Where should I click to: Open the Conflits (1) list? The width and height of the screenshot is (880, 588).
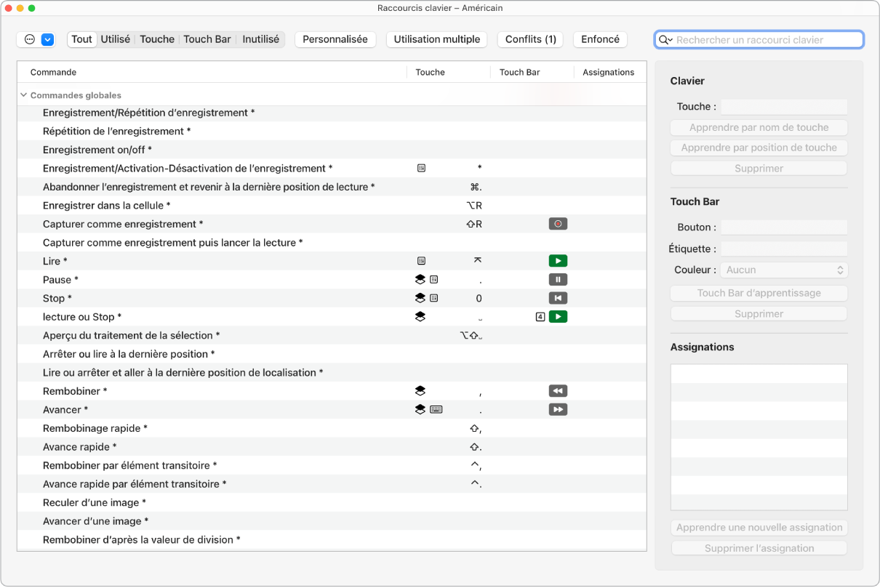[529, 39]
